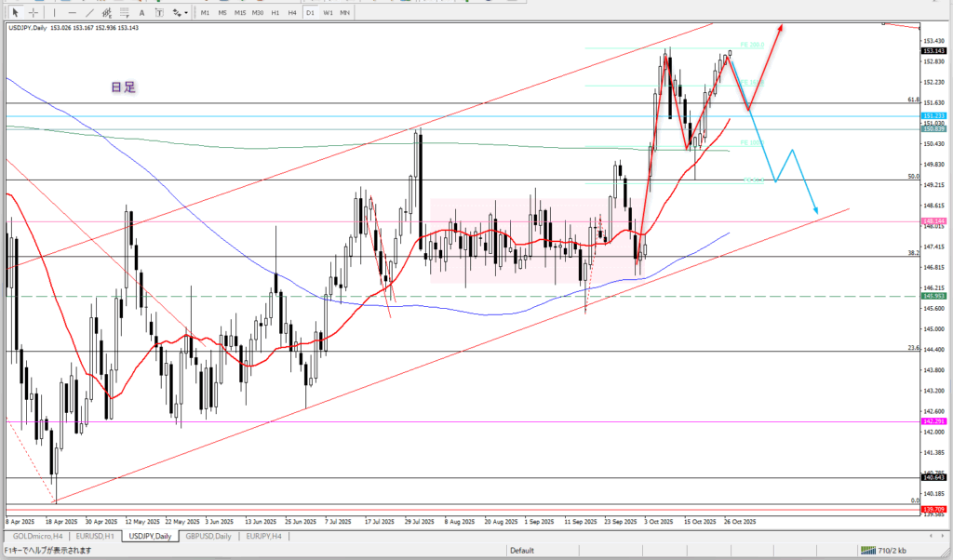Click the 148.144 pink price level label

(x=933, y=221)
